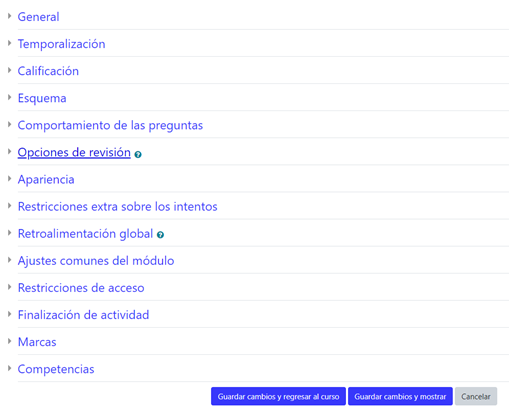Expand Comportamiento de las preguntas arrow
The width and height of the screenshot is (509, 409).
click(x=9, y=124)
